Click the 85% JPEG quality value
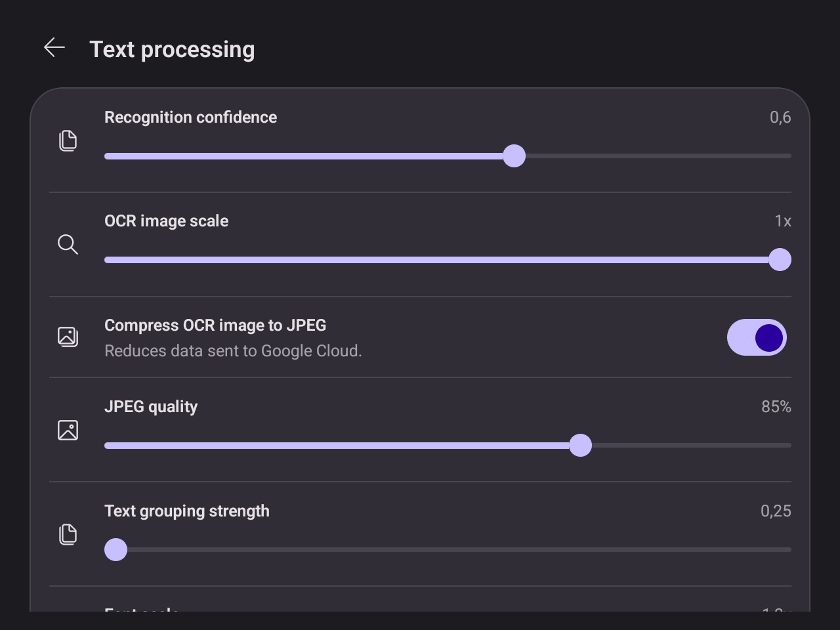This screenshot has width=840, height=630. (776, 407)
